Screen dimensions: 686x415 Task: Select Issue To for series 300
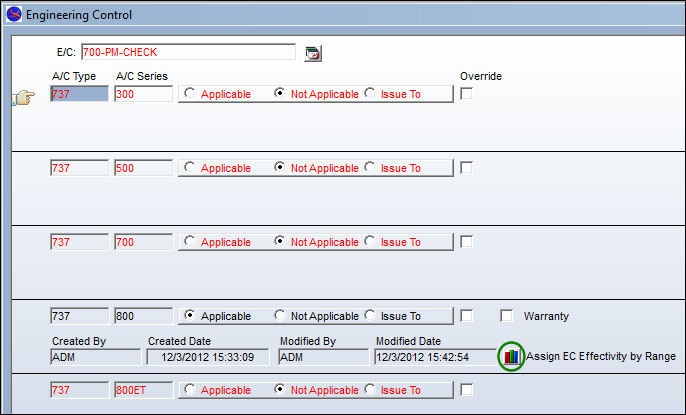point(370,93)
